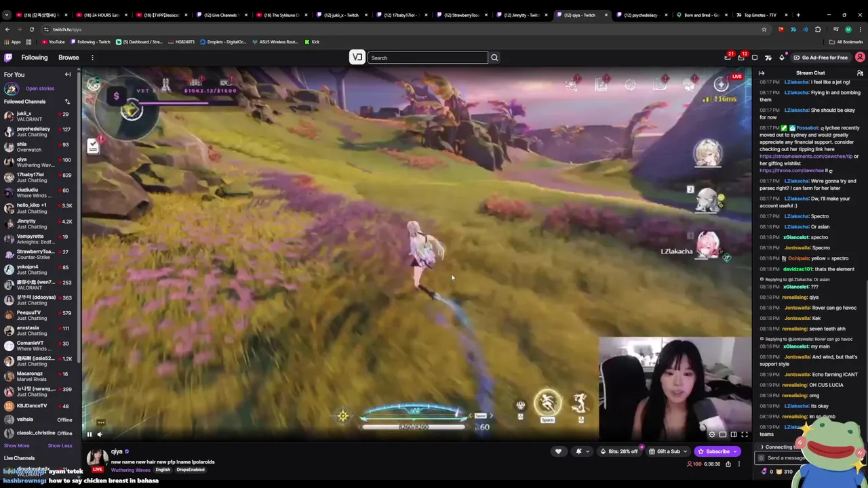Go back in browser history
868x488 pixels.
coord(7,29)
